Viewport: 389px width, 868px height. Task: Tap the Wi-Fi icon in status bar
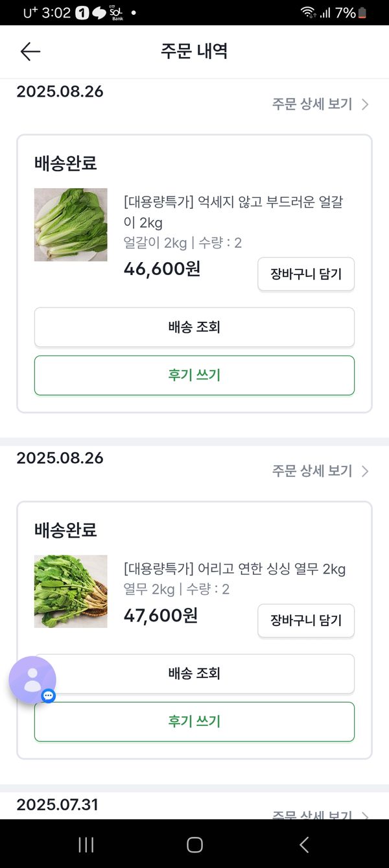(x=307, y=13)
